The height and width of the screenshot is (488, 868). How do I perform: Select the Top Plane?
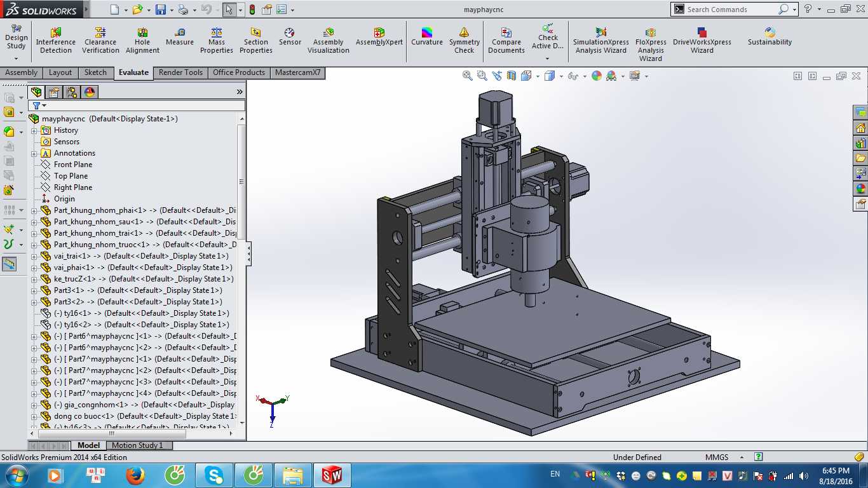[x=71, y=176]
